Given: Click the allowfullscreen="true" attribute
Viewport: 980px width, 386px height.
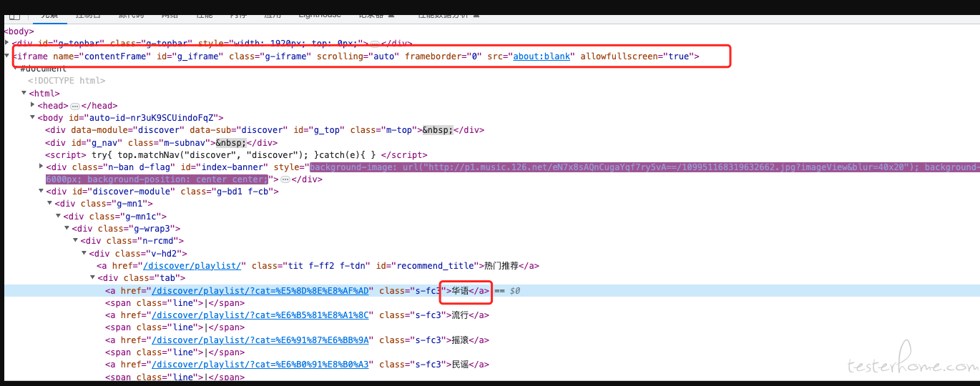Looking at the screenshot, I should [637, 56].
